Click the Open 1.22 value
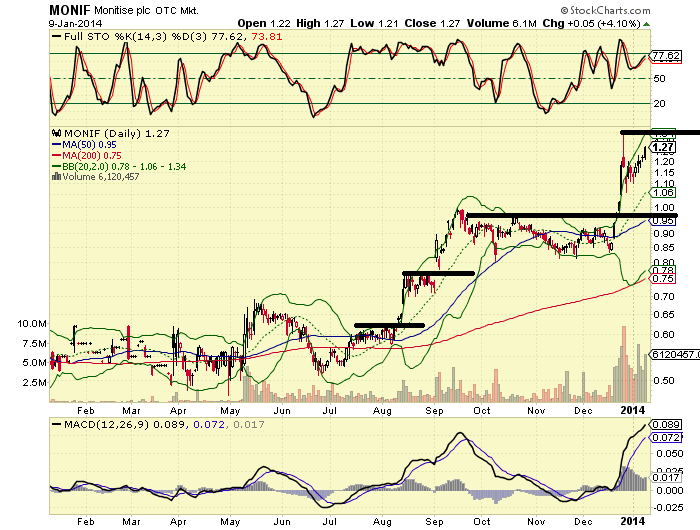 pyautogui.click(x=264, y=23)
